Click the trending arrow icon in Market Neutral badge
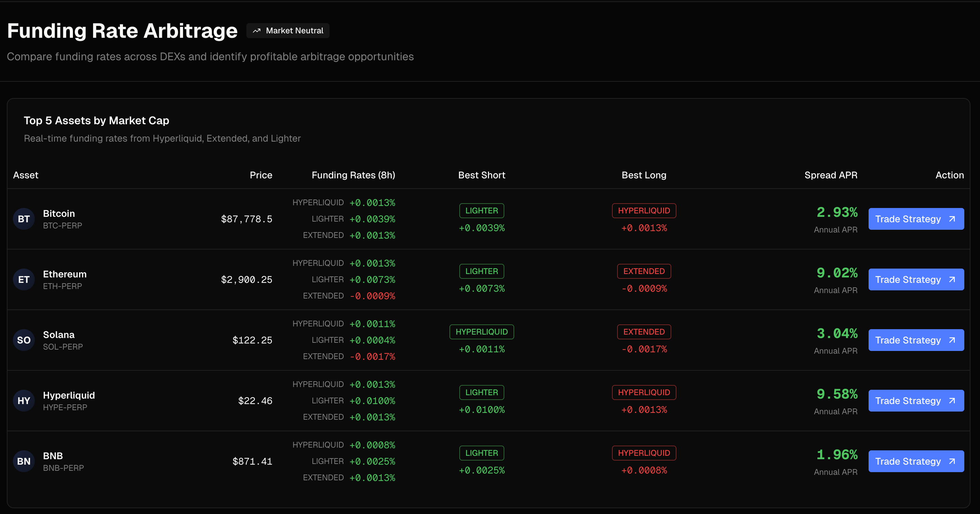 tap(256, 30)
